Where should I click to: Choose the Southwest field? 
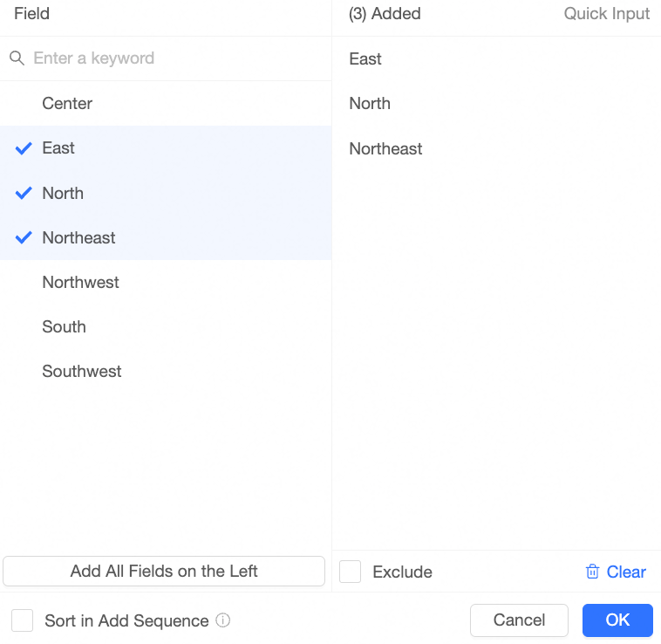[82, 371]
